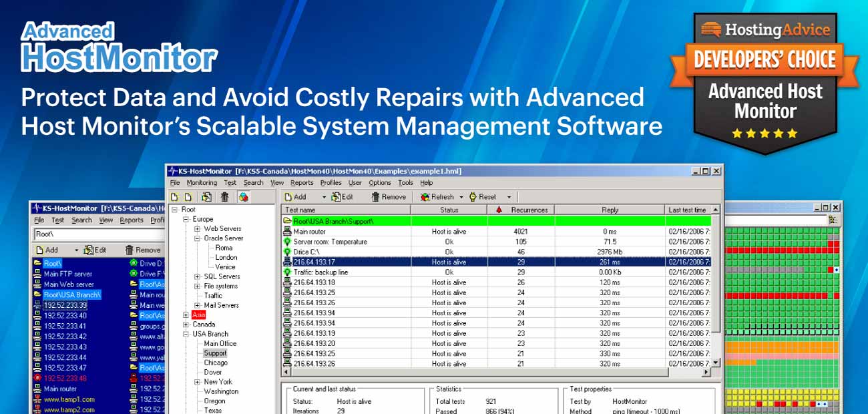The image size is (868, 414).
Task: Select the Washington folder in tree
Action: 221,391
